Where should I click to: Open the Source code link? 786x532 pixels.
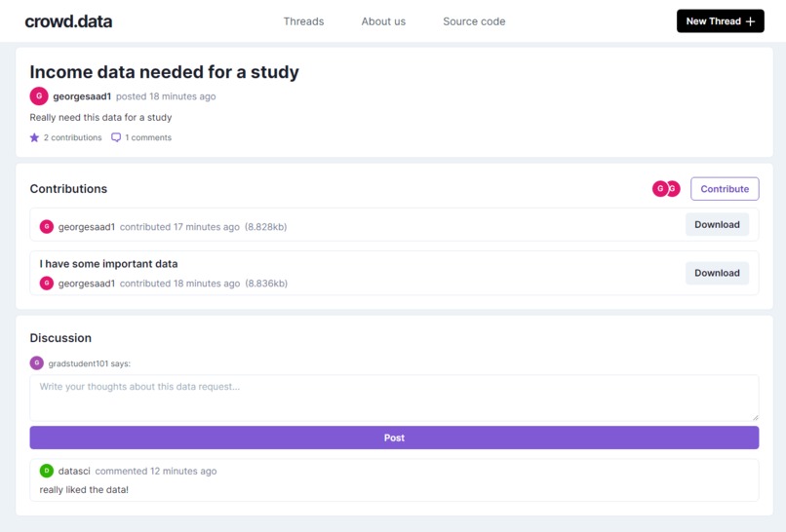[x=474, y=21]
